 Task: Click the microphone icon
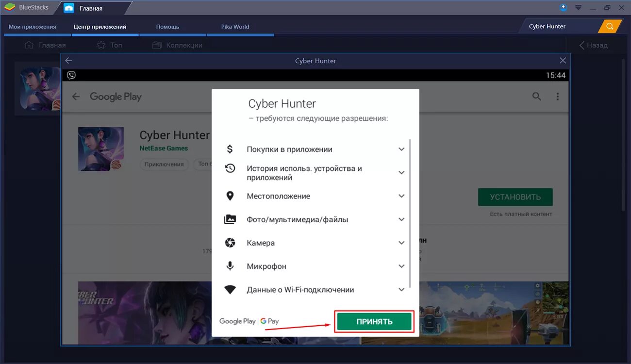pos(230,266)
